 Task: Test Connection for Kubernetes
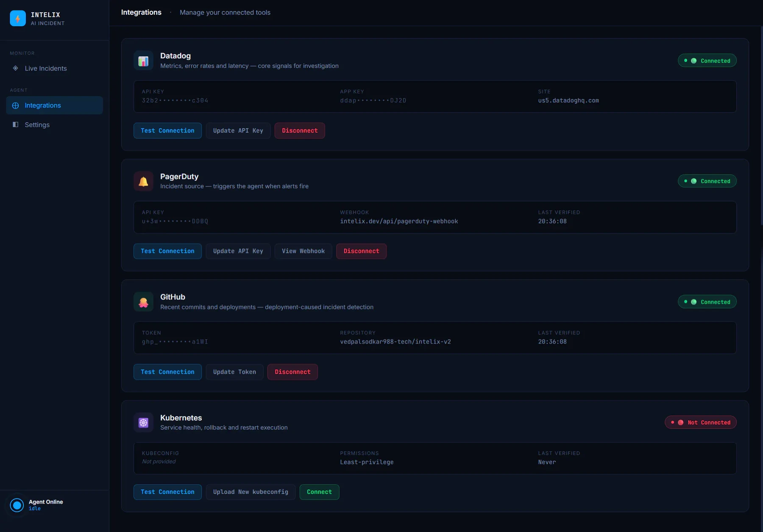(167, 492)
